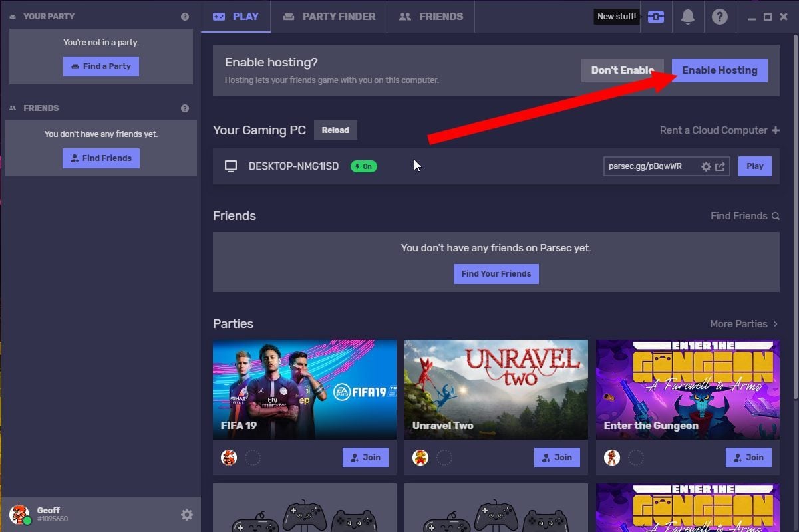Choose Don't Enable hosting
The height and width of the screenshot is (532, 799).
pyautogui.click(x=622, y=70)
